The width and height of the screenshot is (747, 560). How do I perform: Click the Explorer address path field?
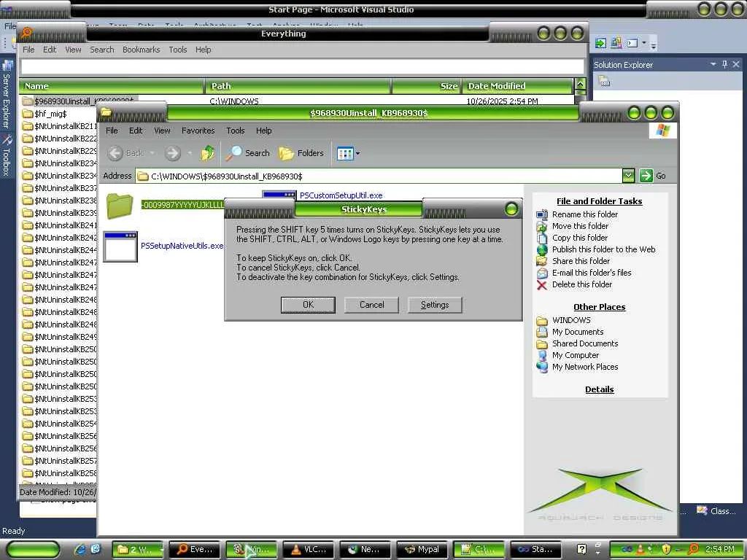[379, 176]
